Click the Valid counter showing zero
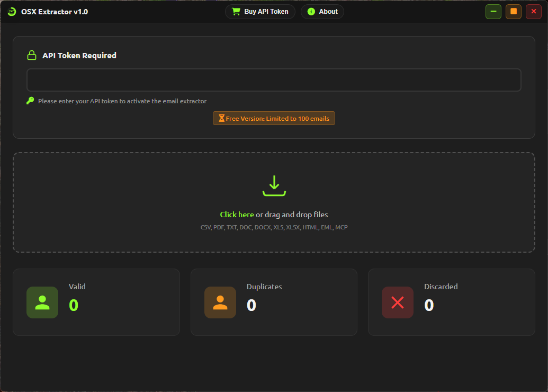548x392 pixels. click(73, 305)
